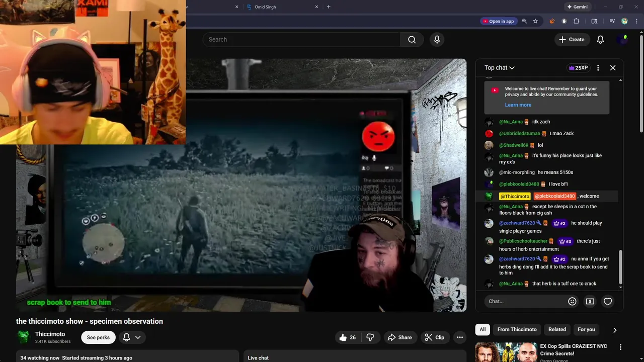Open the Thiccimoto channel name link
Image resolution: width=644 pixels, height=362 pixels.
pyautogui.click(x=50, y=334)
